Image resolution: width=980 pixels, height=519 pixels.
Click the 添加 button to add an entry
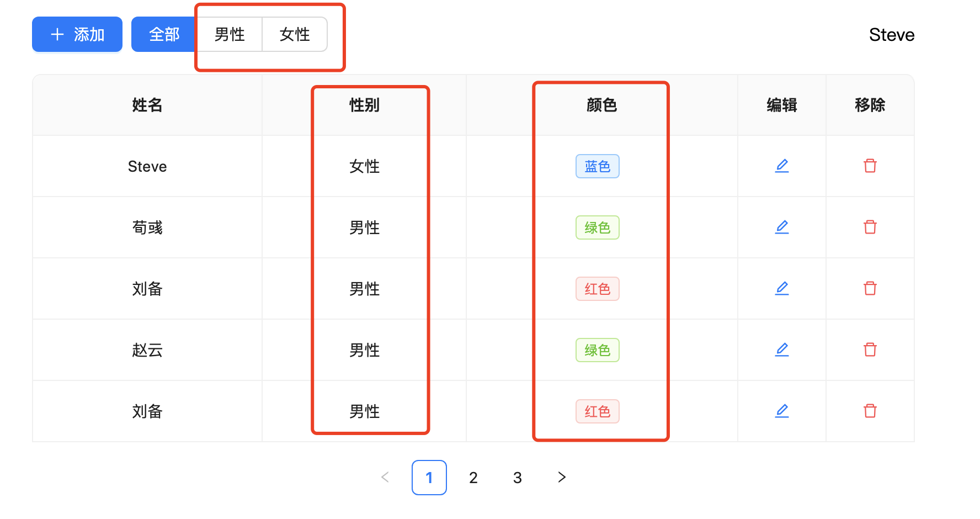coord(77,34)
